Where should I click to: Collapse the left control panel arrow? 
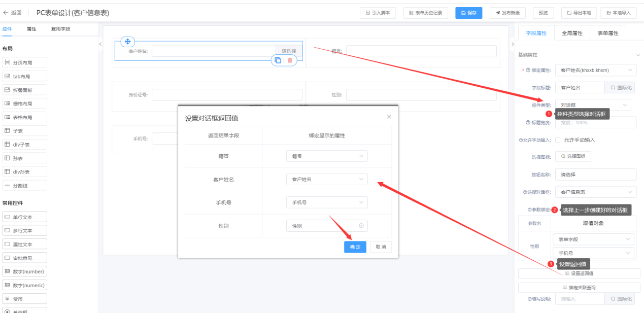[100, 44]
